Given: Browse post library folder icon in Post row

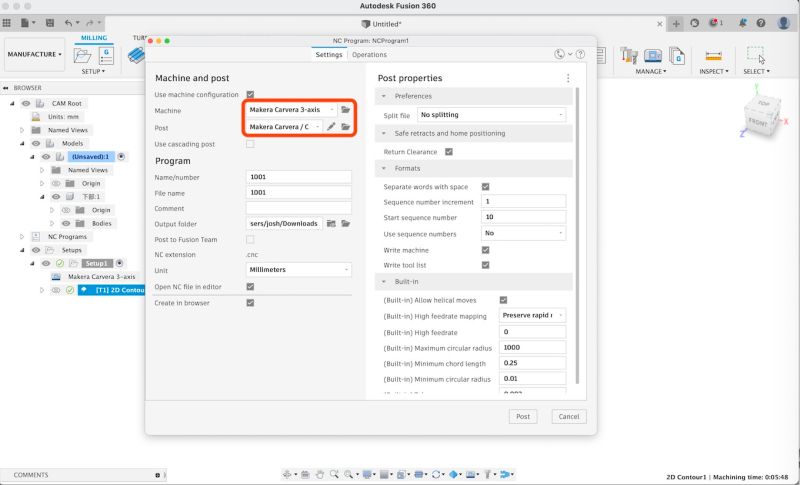Looking at the screenshot, I should 345,126.
